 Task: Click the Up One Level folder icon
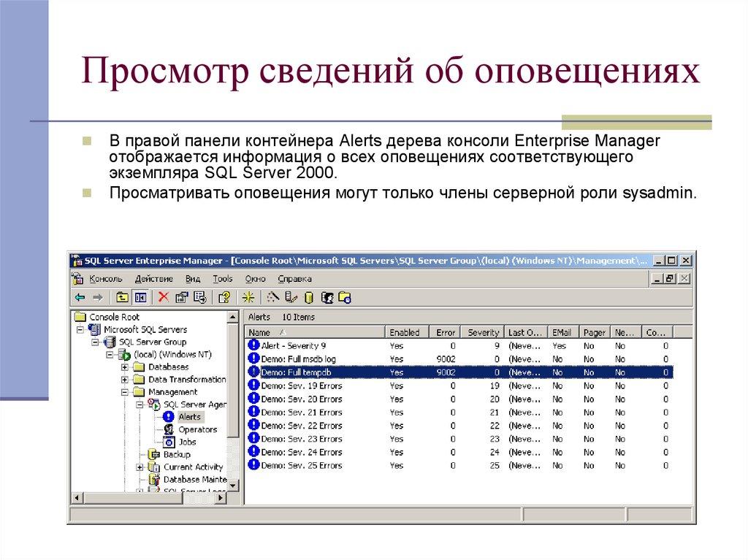122,297
